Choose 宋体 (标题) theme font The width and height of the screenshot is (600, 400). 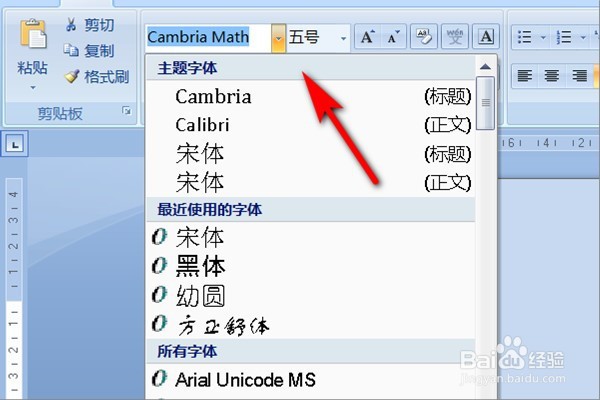pos(310,154)
